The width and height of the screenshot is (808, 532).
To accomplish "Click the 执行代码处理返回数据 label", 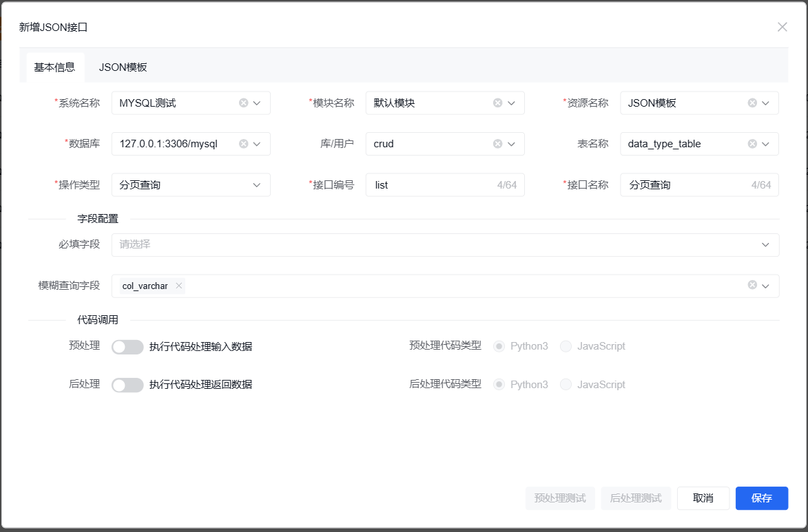I will coord(200,385).
